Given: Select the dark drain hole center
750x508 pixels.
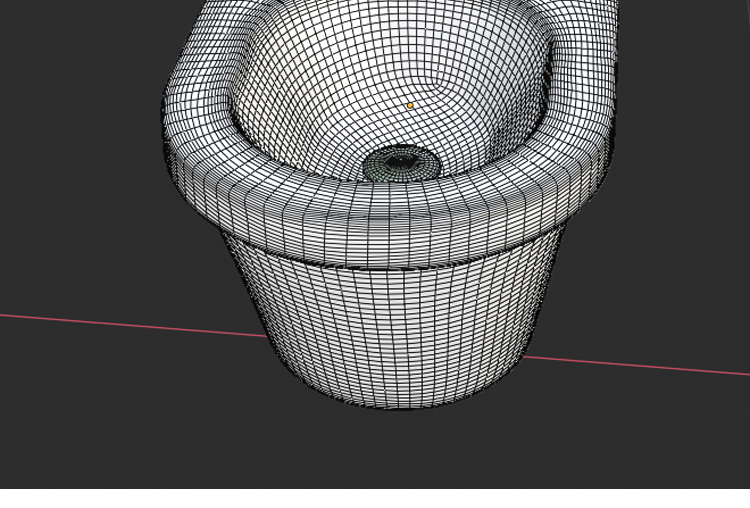Looking at the screenshot, I should click(401, 159).
